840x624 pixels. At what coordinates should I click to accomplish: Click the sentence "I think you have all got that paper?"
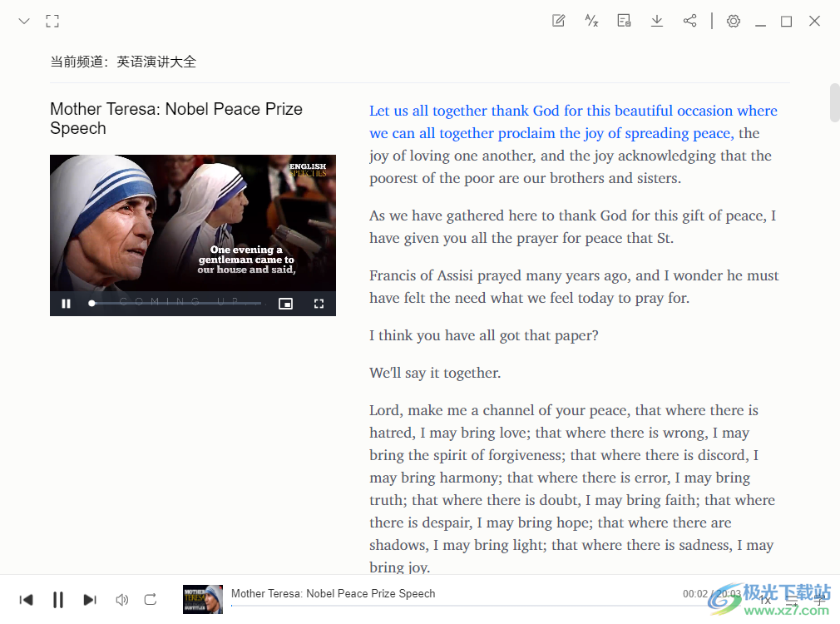(484, 336)
